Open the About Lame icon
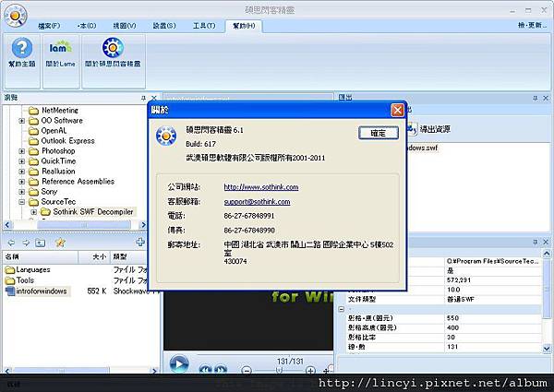 [x=60, y=53]
